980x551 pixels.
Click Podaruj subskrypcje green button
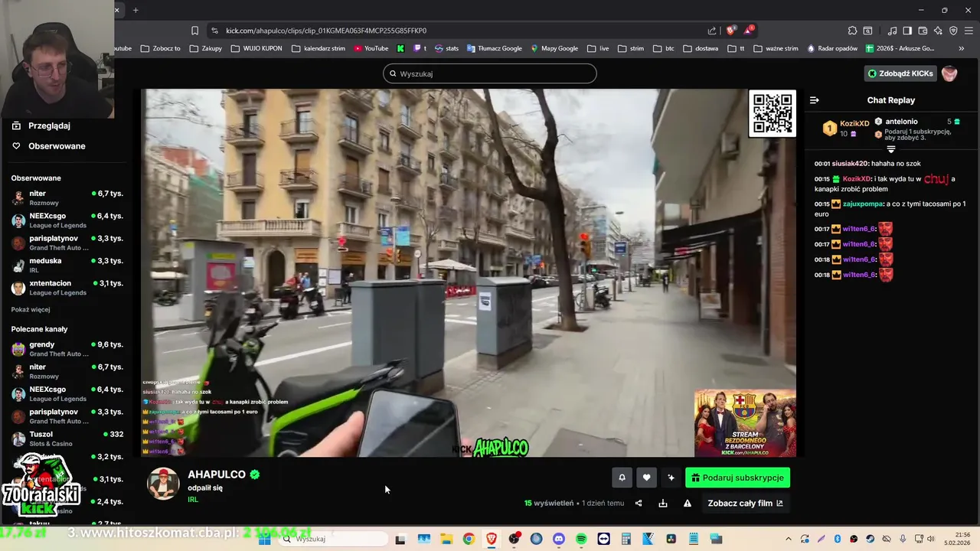point(737,478)
